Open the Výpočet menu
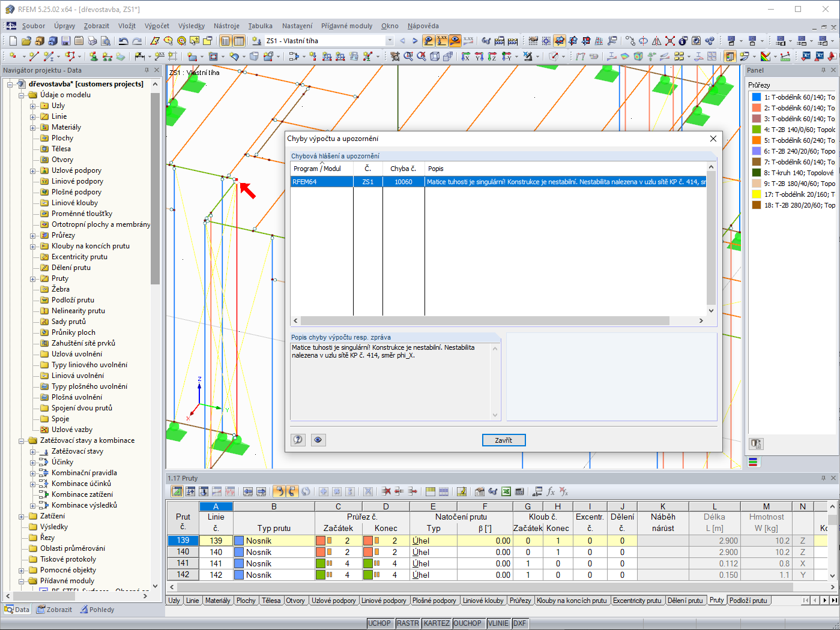Viewport: 840px width, 630px height. coord(157,26)
